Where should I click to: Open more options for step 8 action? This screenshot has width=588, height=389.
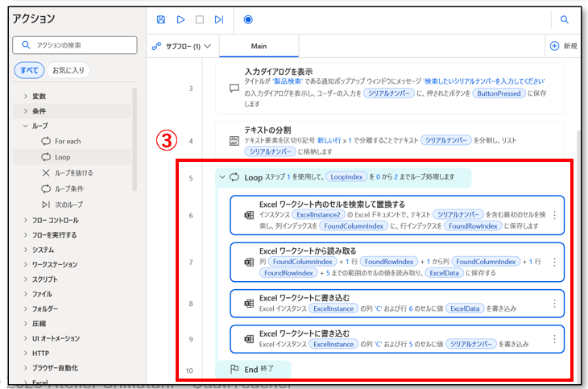coord(554,304)
